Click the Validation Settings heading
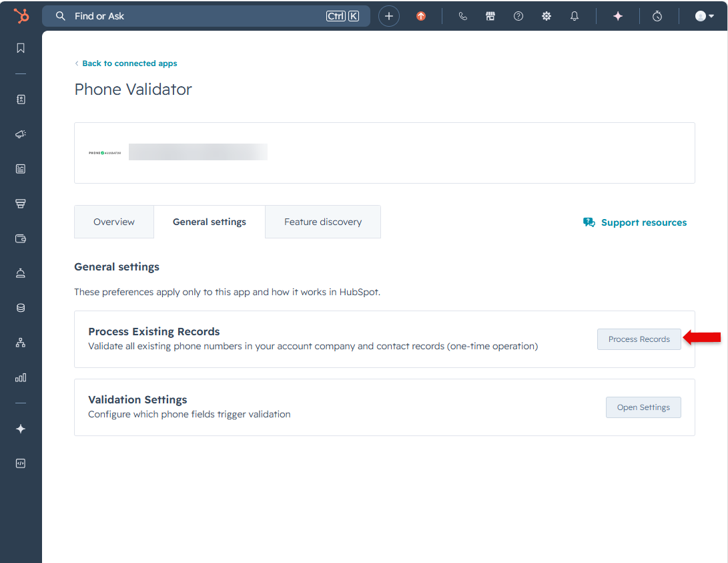The height and width of the screenshot is (563, 728). 137,399
